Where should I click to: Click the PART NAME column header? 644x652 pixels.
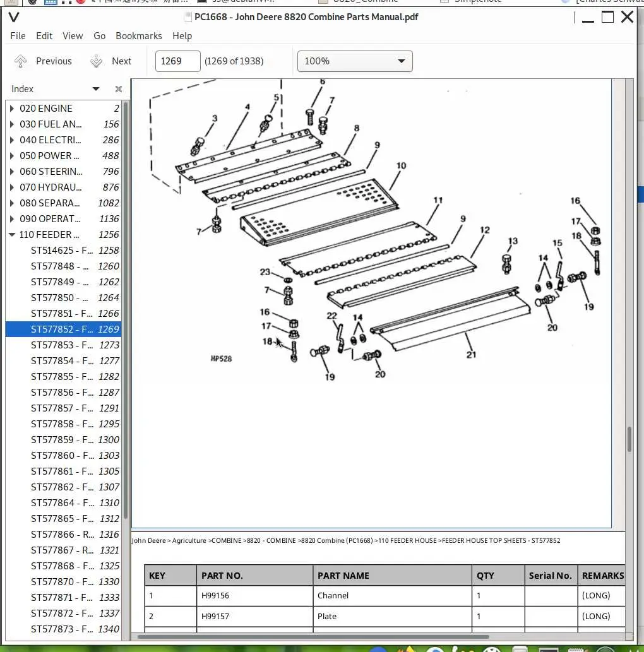click(392, 576)
